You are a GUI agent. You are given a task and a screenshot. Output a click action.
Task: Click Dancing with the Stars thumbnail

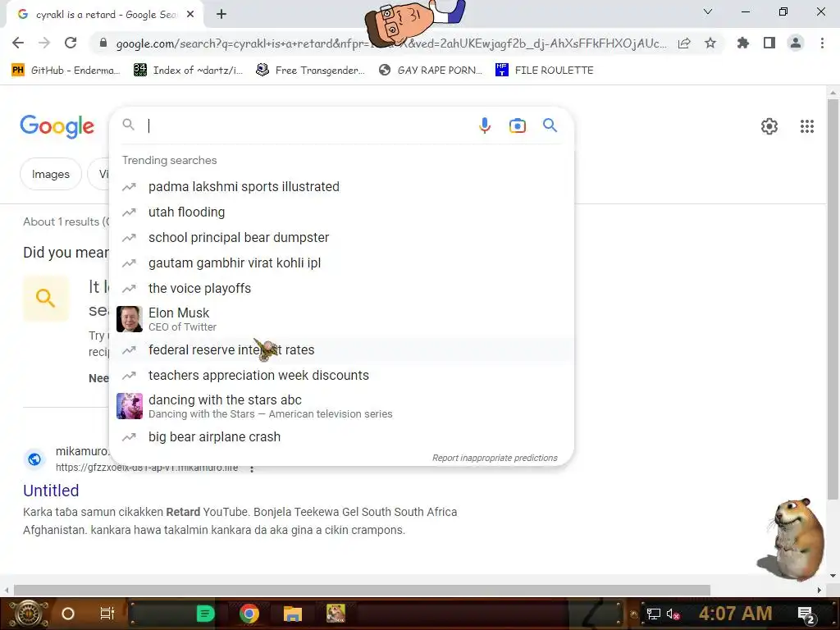point(130,406)
